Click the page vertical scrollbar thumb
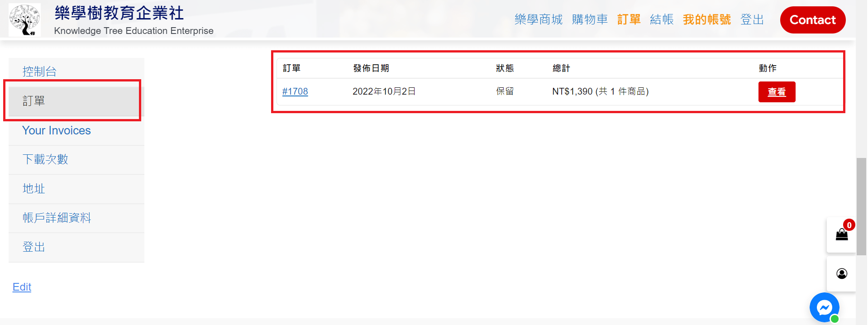This screenshot has height=325, width=868. coord(861,206)
